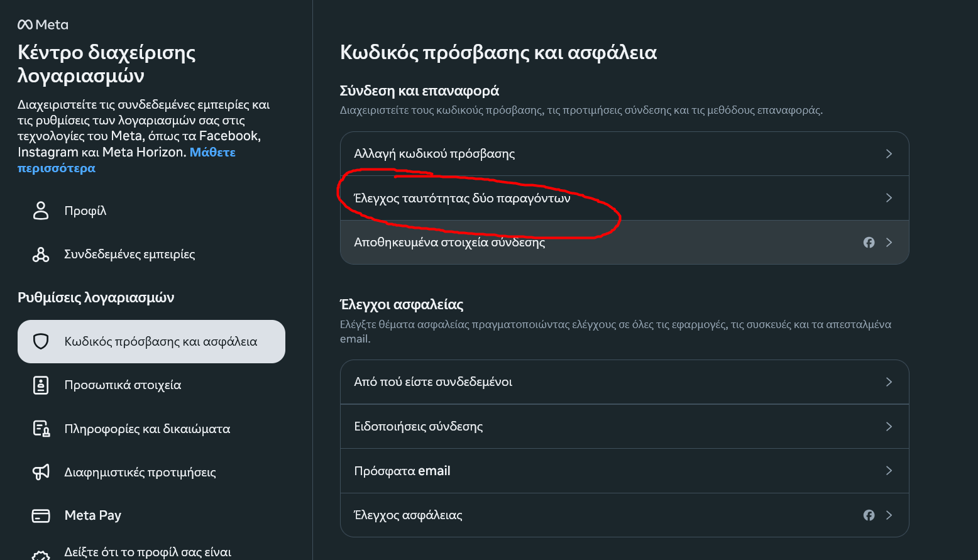The height and width of the screenshot is (560, 978).
Task: Open Διαφημιστικές προτιμήσεις settings
Action: pos(151,472)
